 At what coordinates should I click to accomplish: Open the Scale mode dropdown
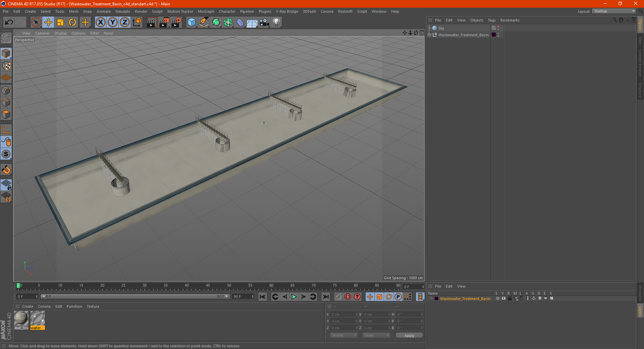tap(376, 335)
